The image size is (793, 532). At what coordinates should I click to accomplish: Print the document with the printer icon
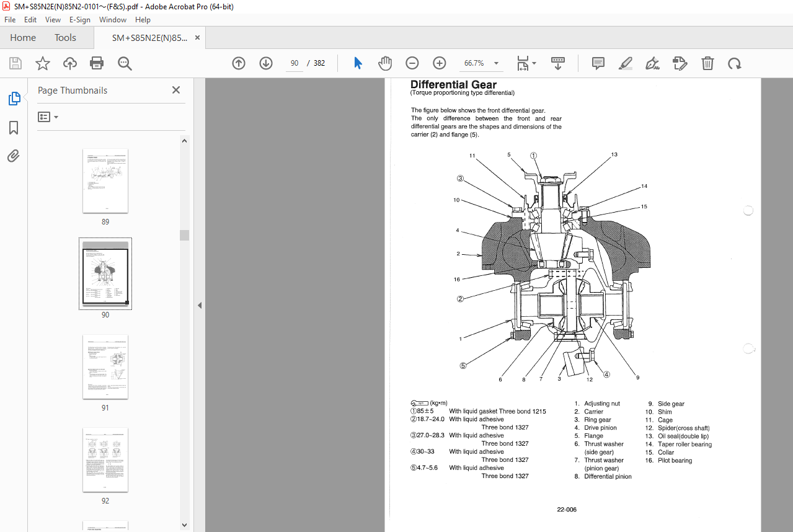tap(97, 63)
